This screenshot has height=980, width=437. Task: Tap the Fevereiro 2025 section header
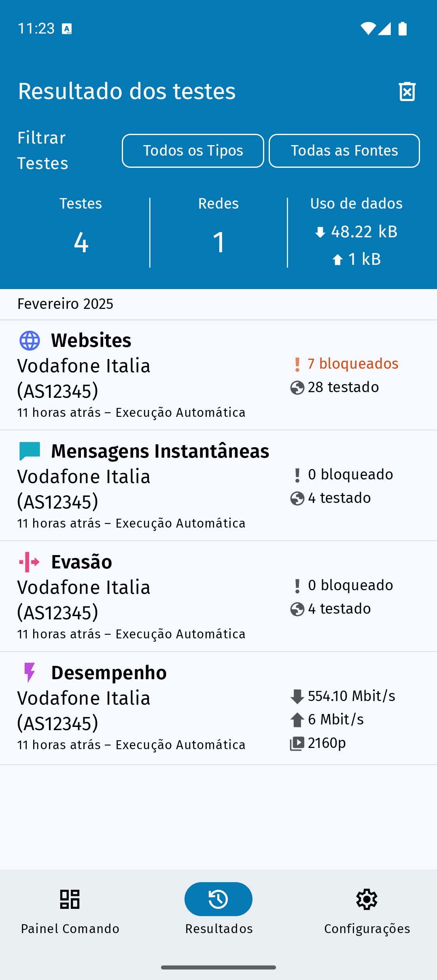[65, 304]
